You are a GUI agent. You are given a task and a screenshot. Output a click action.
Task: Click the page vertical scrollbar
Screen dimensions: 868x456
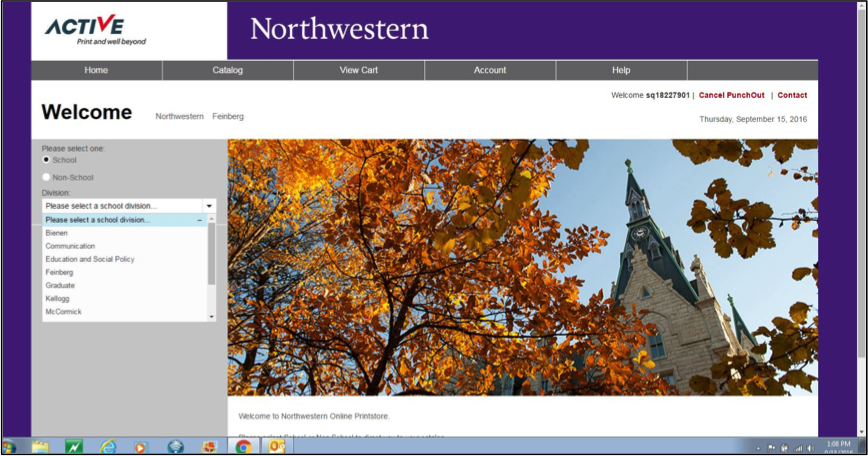861,183
